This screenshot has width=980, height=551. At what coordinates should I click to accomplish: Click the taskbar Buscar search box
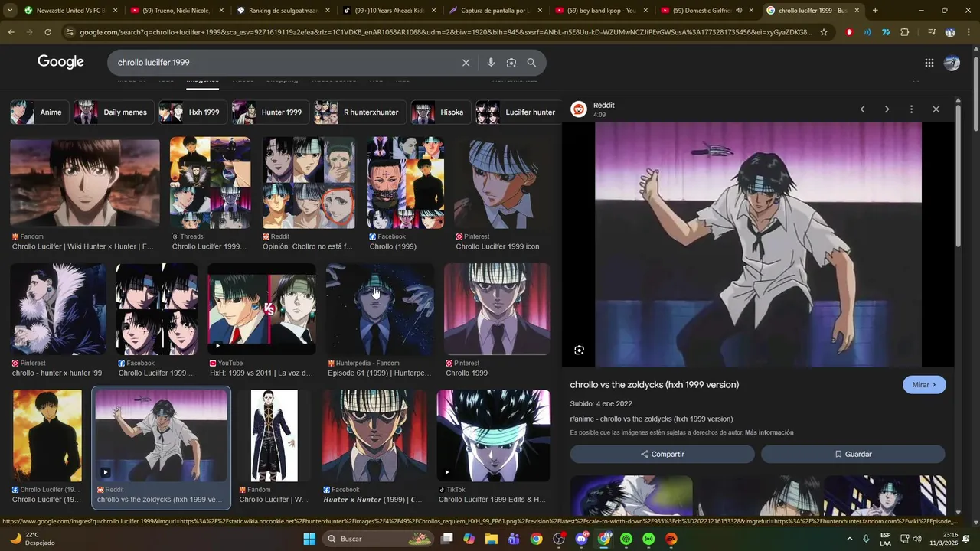point(378,539)
